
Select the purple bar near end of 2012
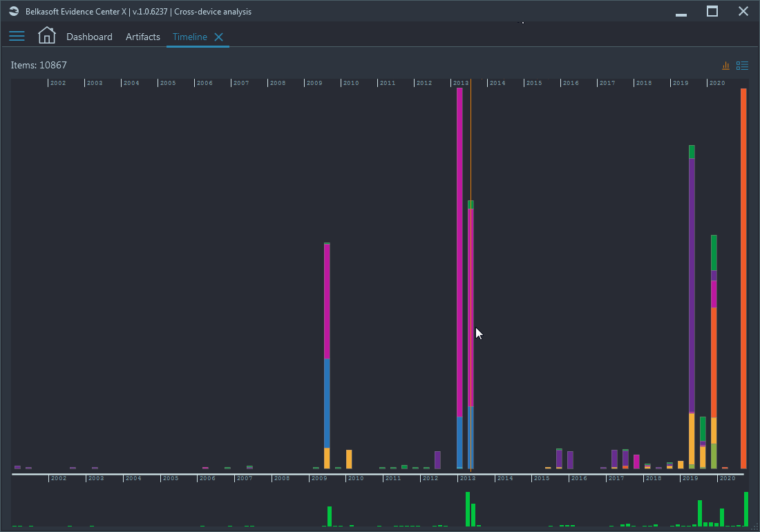click(x=437, y=460)
